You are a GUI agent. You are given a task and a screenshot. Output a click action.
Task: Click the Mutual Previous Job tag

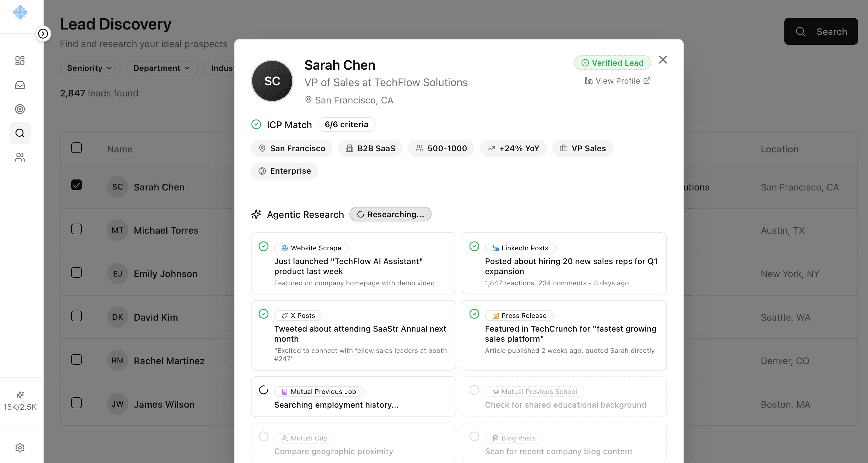point(318,392)
